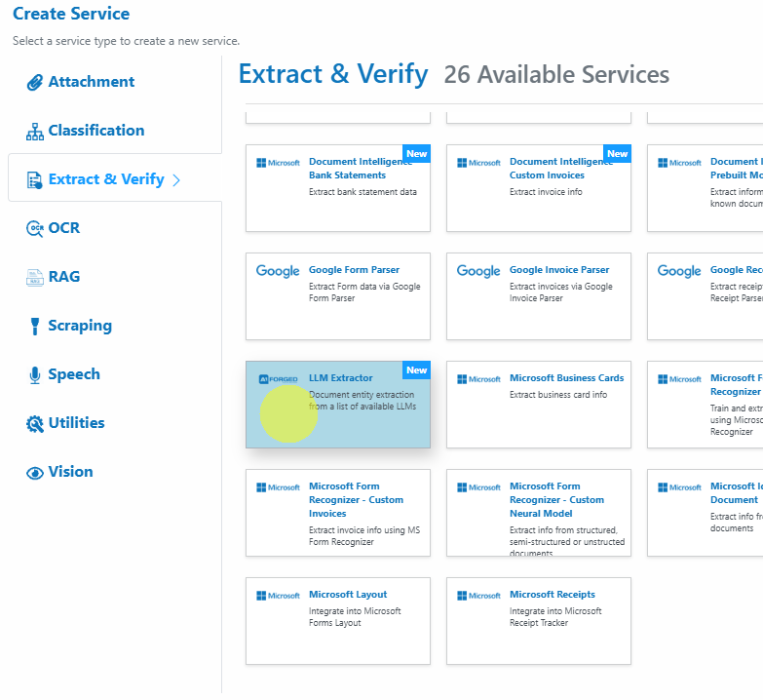Pick Microsoft Form Recognizer - Custom Invoices
This screenshot has width=763, height=700.
point(338,513)
